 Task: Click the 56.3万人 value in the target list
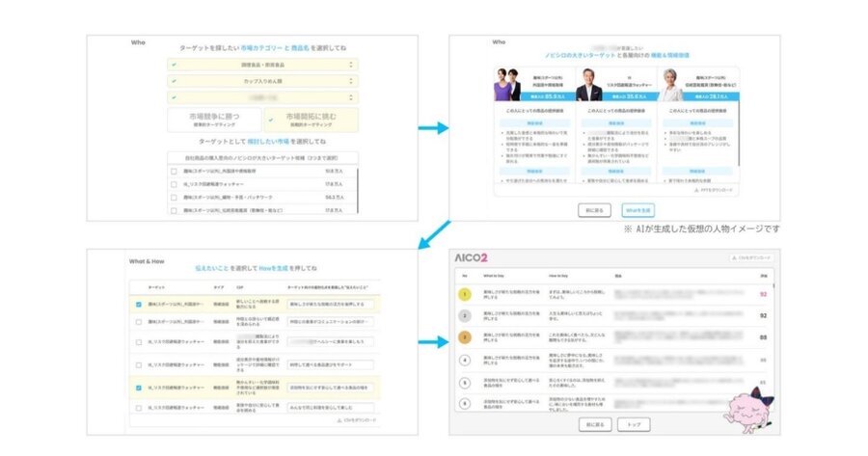tap(335, 198)
